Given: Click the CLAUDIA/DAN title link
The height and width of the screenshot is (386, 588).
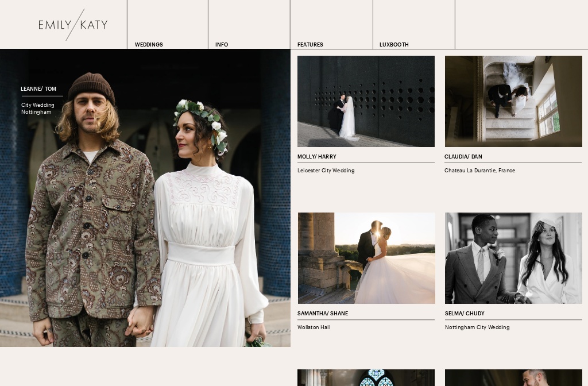Looking at the screenshot, I should pos(463,157).
